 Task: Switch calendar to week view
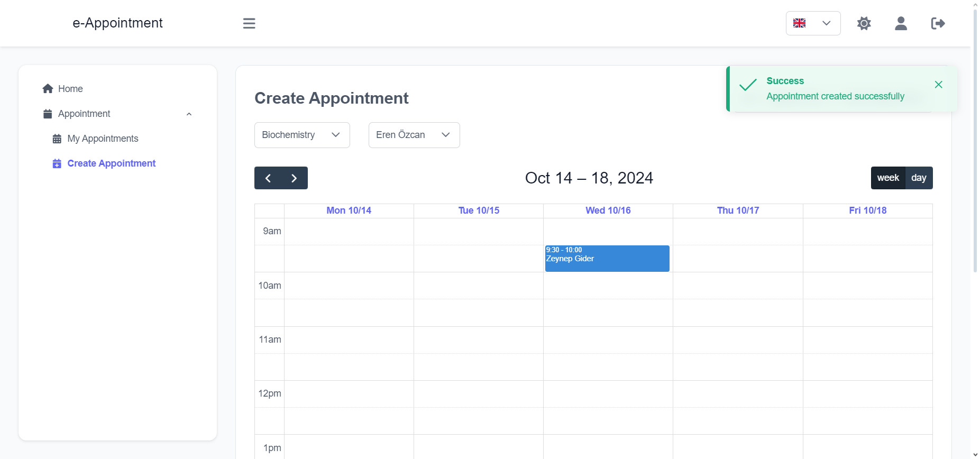(x=888, y=178)
